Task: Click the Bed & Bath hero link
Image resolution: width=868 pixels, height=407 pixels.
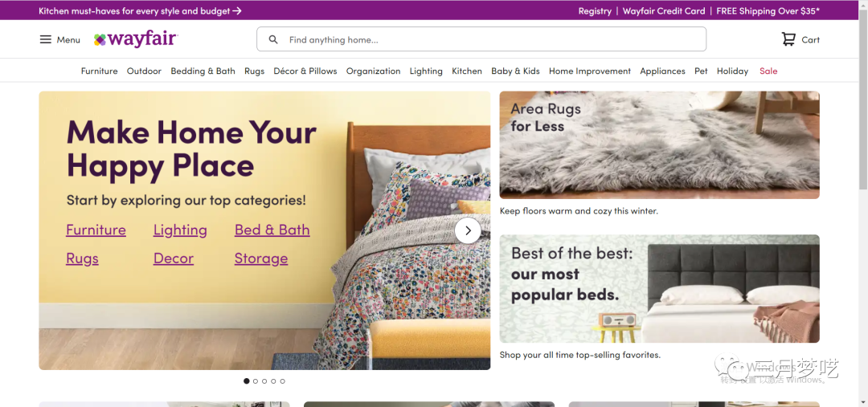Action: coord(272,230)
